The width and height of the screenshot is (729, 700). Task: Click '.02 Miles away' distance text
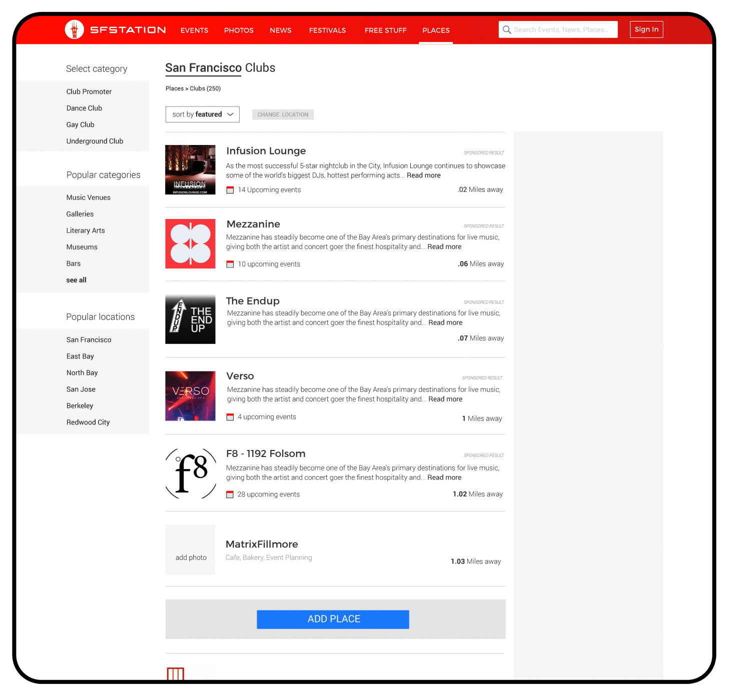480,190
